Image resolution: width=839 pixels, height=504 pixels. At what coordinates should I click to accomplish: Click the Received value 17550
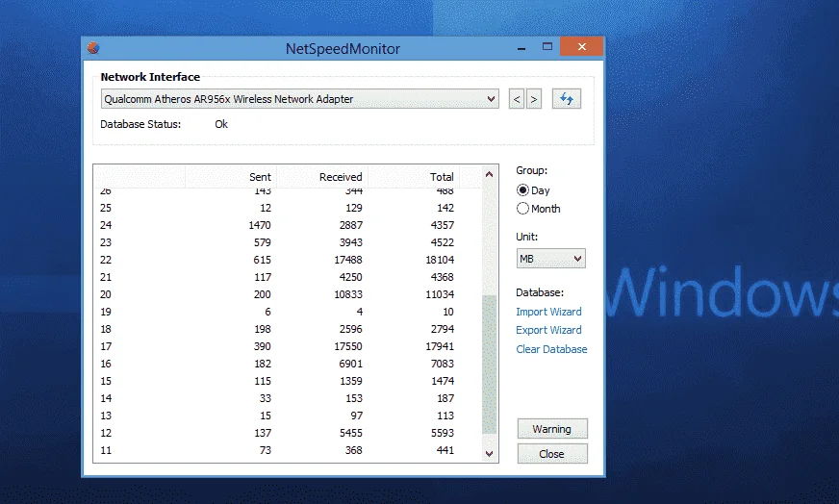[x=348, y=346]
